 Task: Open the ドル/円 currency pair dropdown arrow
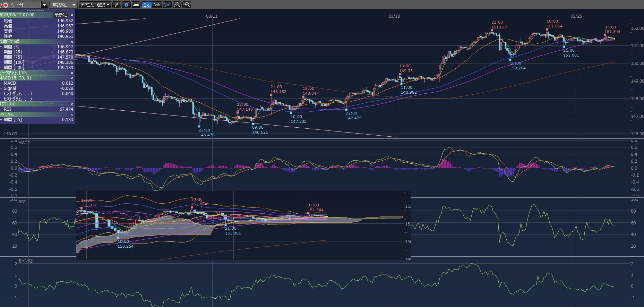[x=44, y=5]
